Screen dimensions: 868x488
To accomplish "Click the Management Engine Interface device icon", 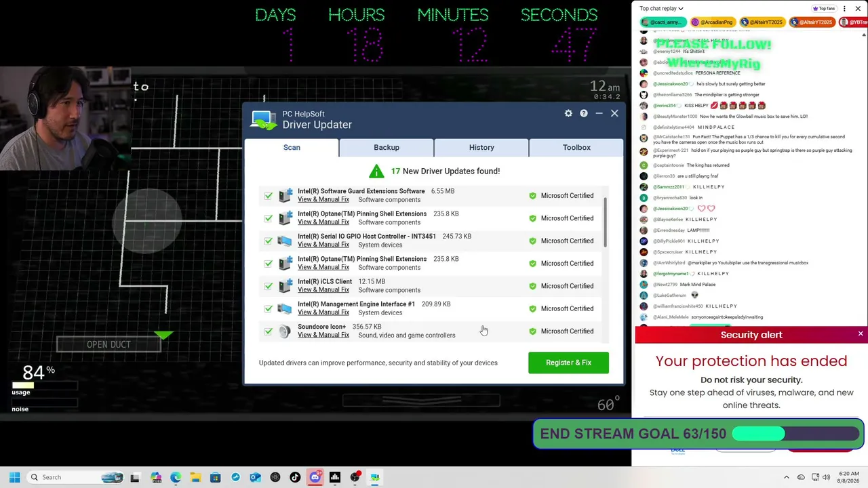I will point(285,308).
